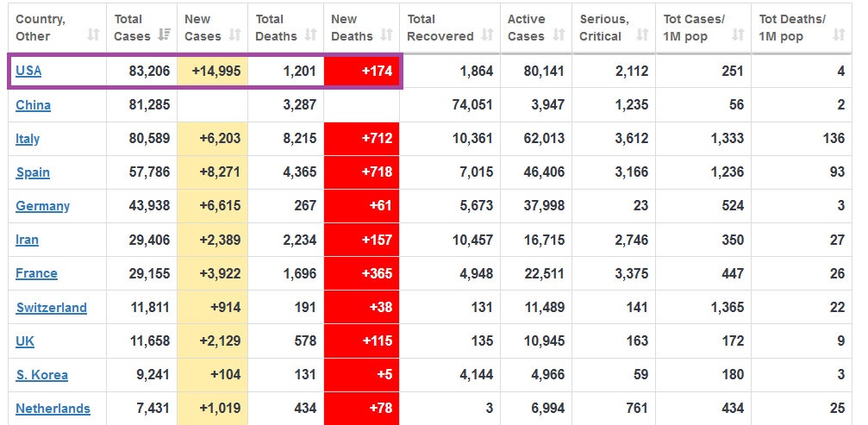Select USA total cases 83,206
The height and width of the screenshot is (425, 868).
149,71
